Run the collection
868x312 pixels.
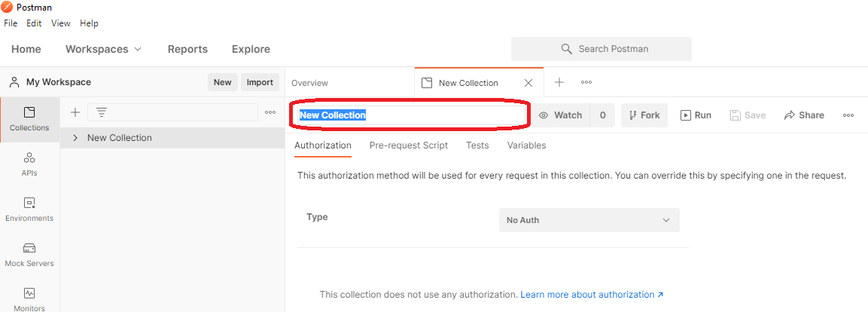696,115
